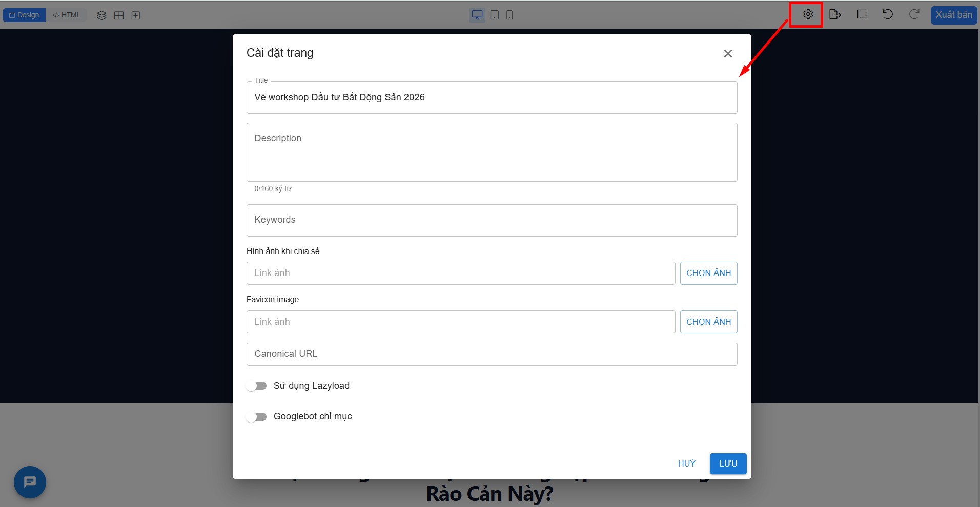Click the grid layout icon
The image size is (980, 507).
coord(119,15)
